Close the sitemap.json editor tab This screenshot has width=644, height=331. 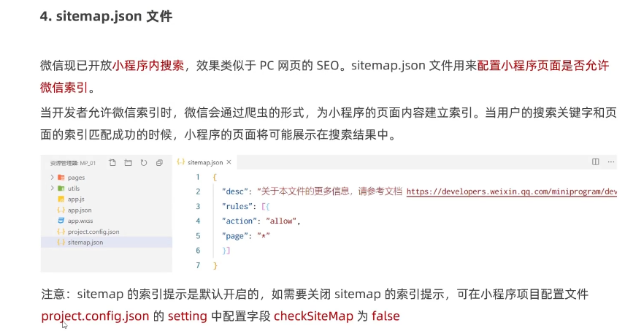point(229,162)
